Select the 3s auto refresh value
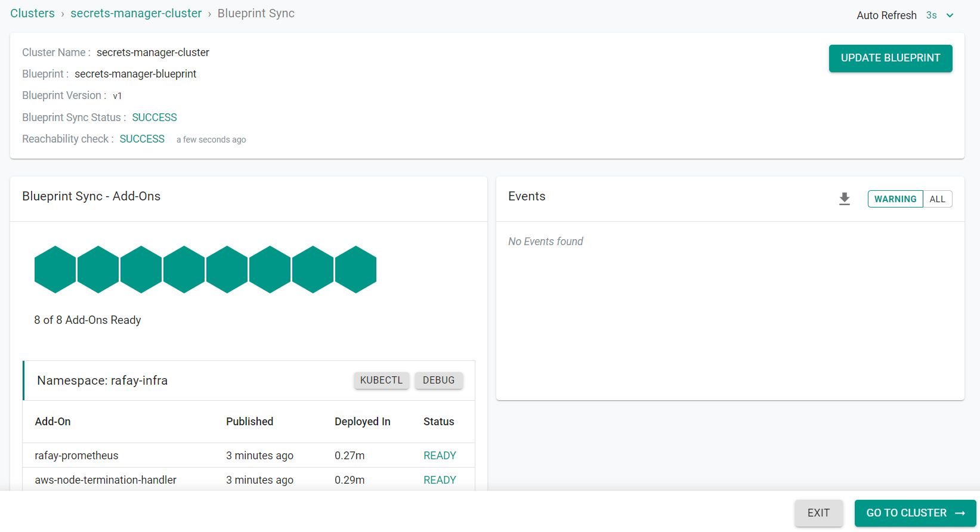The image size is (980, 532). 931,16
